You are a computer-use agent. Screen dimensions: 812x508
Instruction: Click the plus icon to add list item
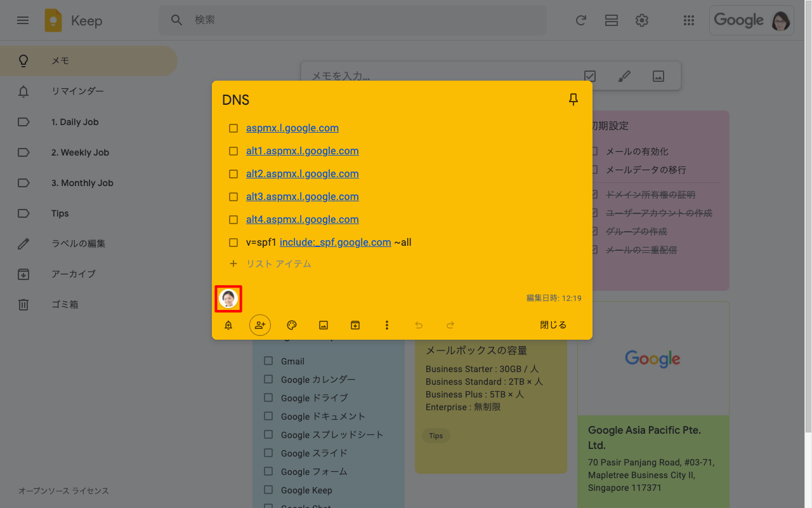(233, 264)
